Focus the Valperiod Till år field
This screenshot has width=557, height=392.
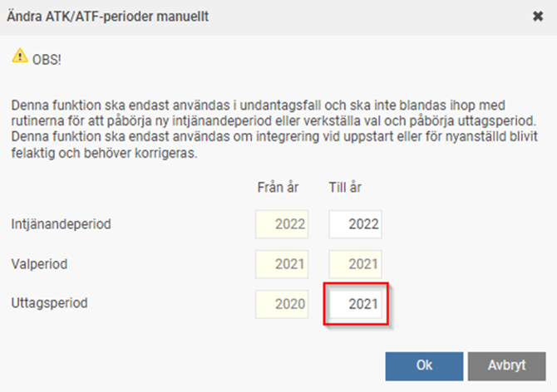pyautogui.click(x=355, y=264)
